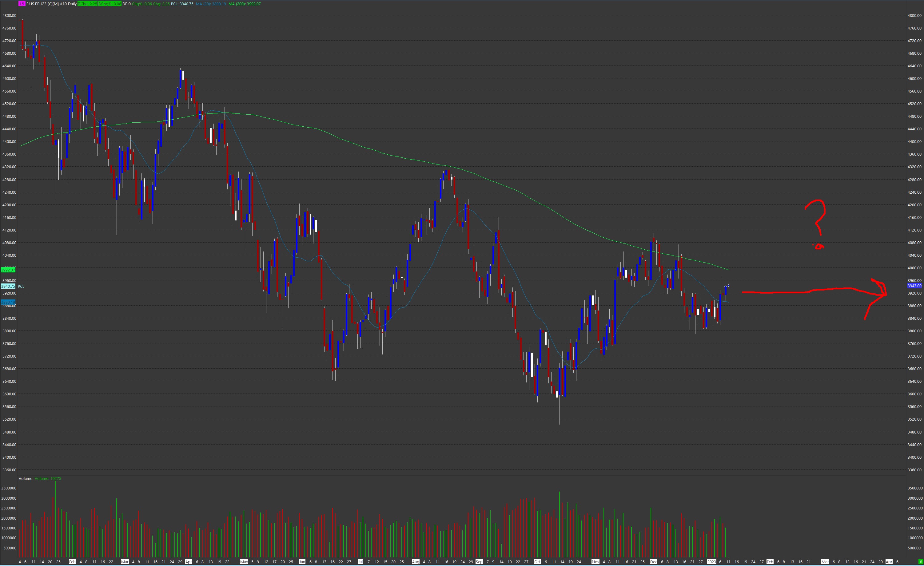Click the green DChg: 2.25 field
Screen dimensions: 924x566
pos(87,4)
